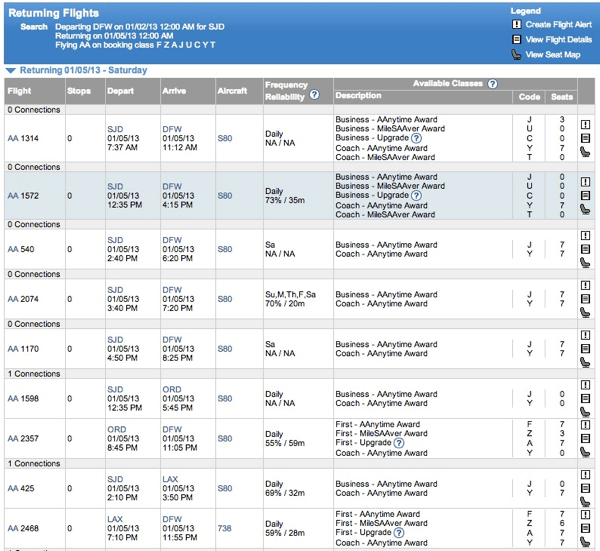Viewport: 600px width, 551px height.
Task: Click the Code column header
Action: (529, 97)
